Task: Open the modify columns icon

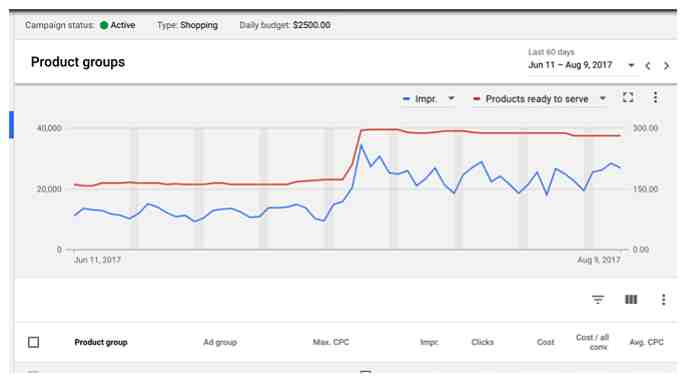Action: (631, 300)
